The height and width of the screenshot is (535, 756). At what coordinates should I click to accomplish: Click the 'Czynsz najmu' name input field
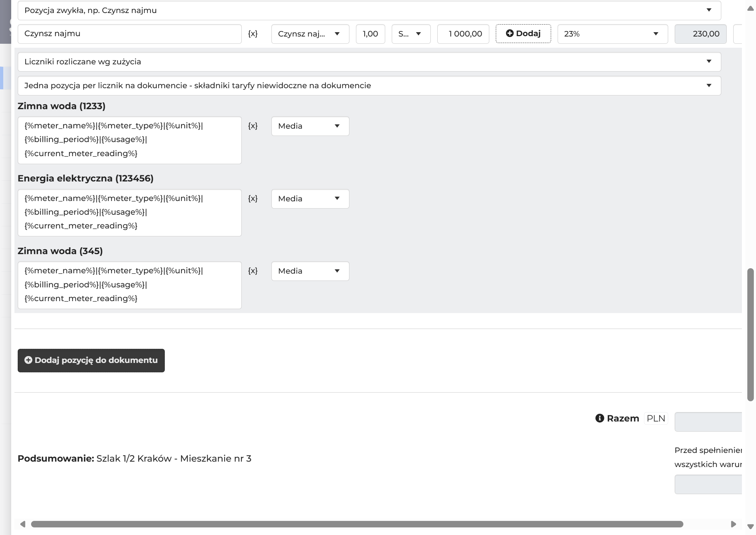[129, 34]
